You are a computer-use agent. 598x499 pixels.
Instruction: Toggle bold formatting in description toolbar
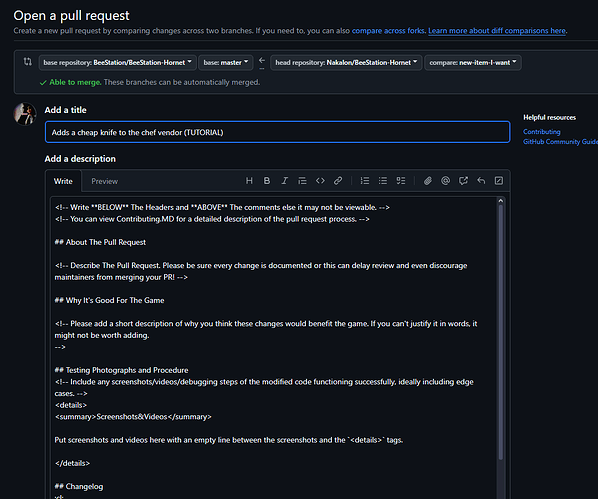[267, 181]
